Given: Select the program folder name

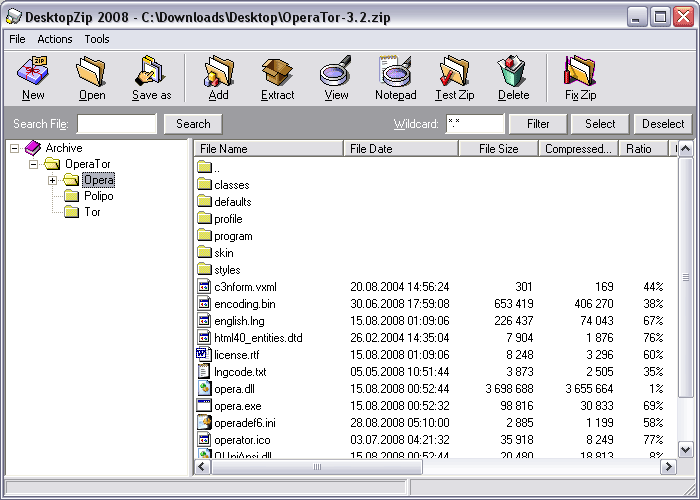Looking at the screenshot, I should (x=233, y=236).
